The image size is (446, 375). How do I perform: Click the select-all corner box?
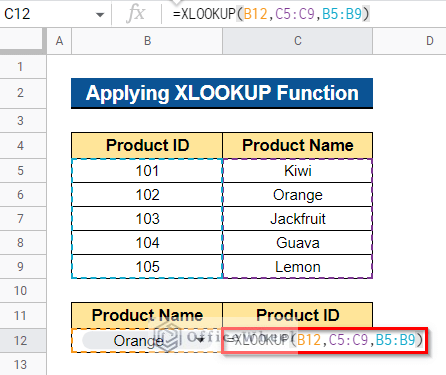pos(22,40)
